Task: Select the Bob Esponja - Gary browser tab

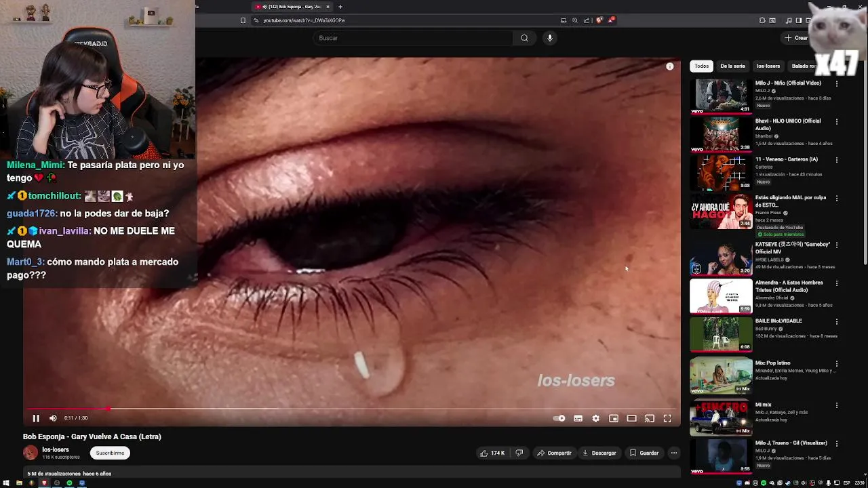Action: pos(293,7)
